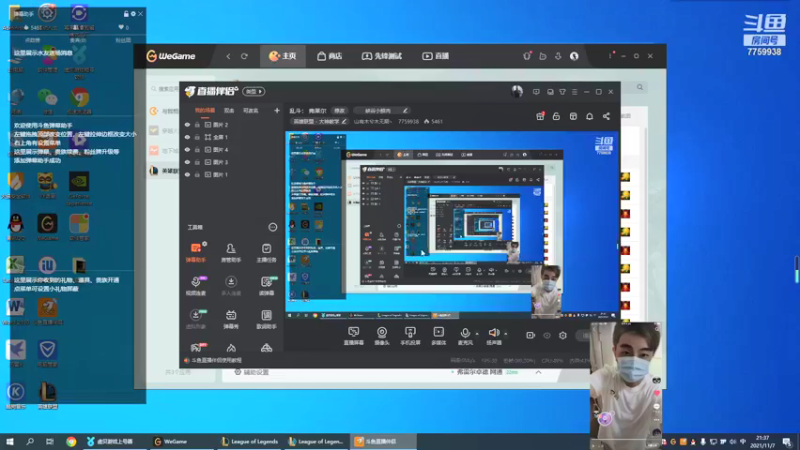Open the notification bell in 直播伴侣
Screen dimensions: 800x450
589,116
